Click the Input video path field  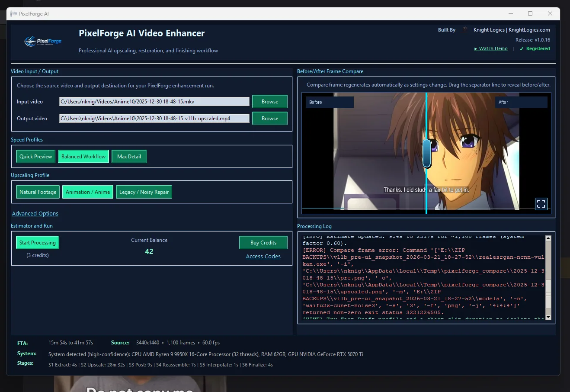pos(154,102)
